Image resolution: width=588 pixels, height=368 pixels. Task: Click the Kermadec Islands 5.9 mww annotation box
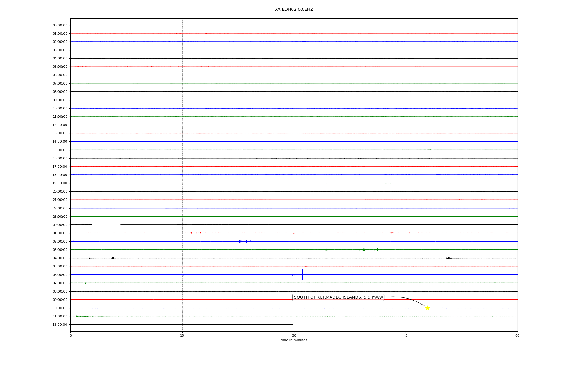pyautogui.click(x=338, y=297)
